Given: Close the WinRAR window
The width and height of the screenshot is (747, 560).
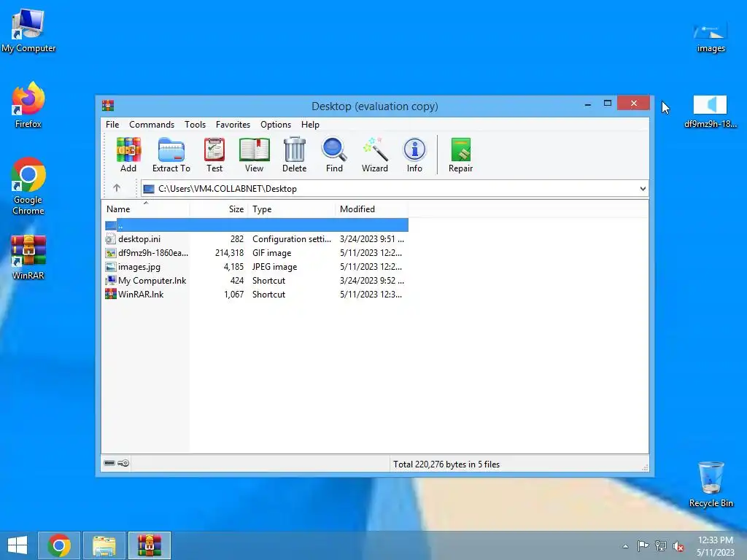Looking at the screenshot, I should pyautogui.click(x=634, y=104).
